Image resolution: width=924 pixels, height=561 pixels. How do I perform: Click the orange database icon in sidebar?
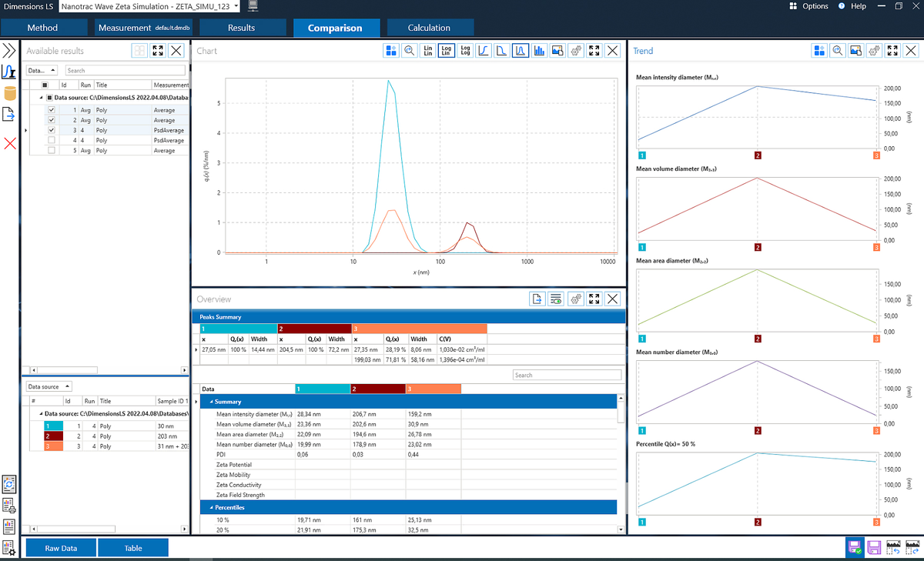[x=10, y=94]
